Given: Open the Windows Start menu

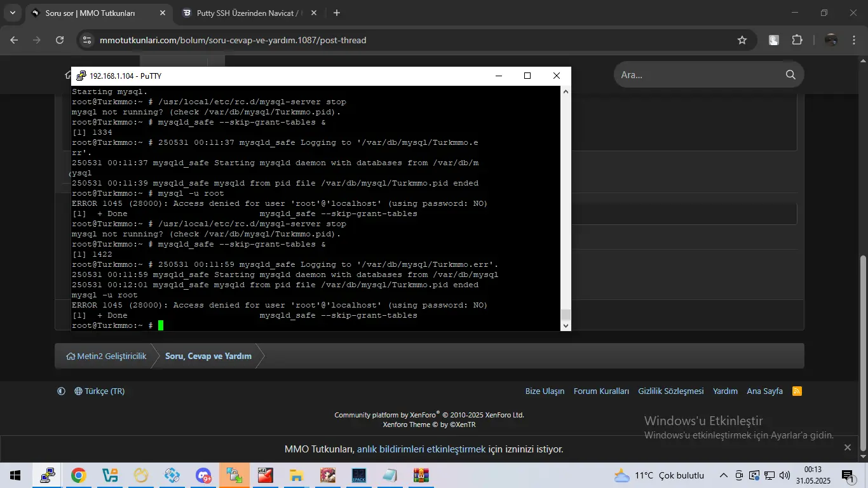Looking at the screenshot, I should click(15, 475).
